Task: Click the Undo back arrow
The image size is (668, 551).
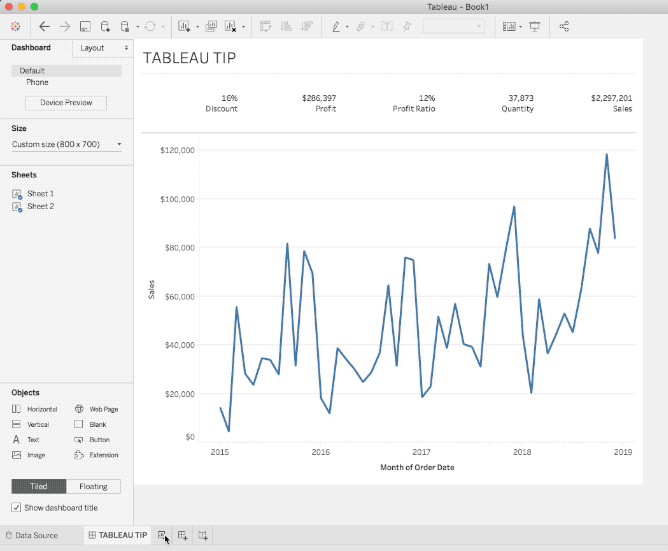Action: pyautogui.click(x=44, y=26)
